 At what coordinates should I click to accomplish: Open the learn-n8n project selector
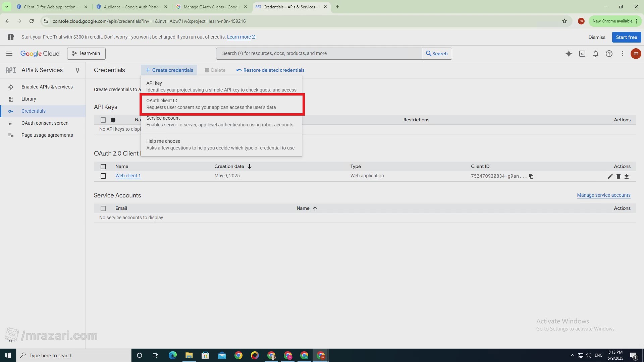86,53
